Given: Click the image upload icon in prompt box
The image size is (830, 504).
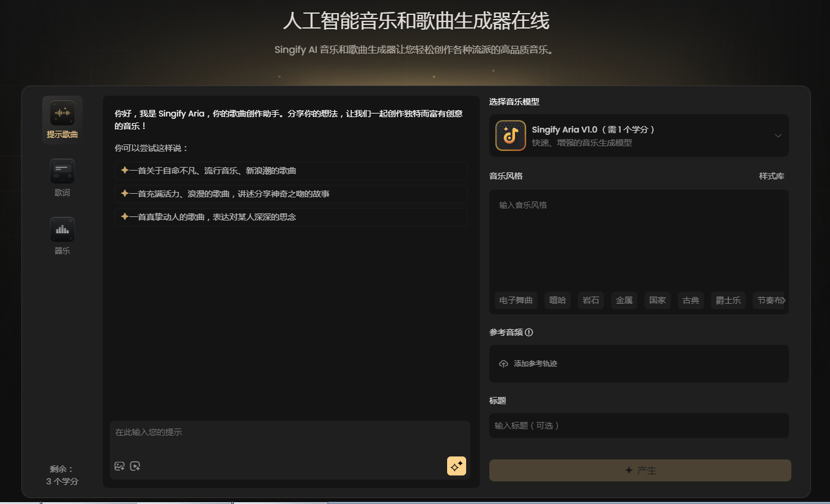Looking at the screenshot, I should [120, 467].
